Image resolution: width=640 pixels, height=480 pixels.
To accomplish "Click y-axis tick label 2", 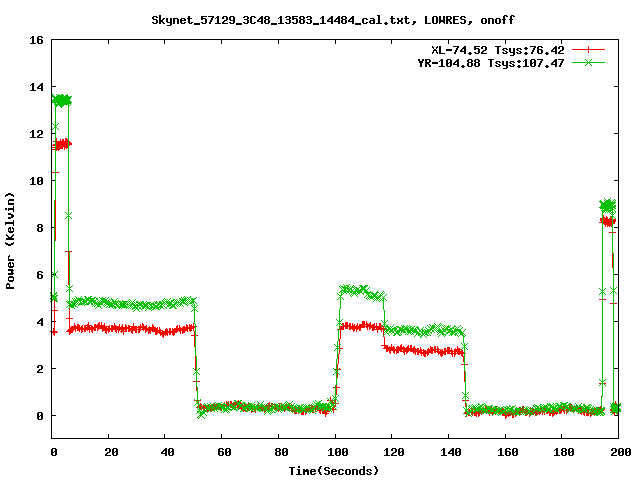I will 40,369.
